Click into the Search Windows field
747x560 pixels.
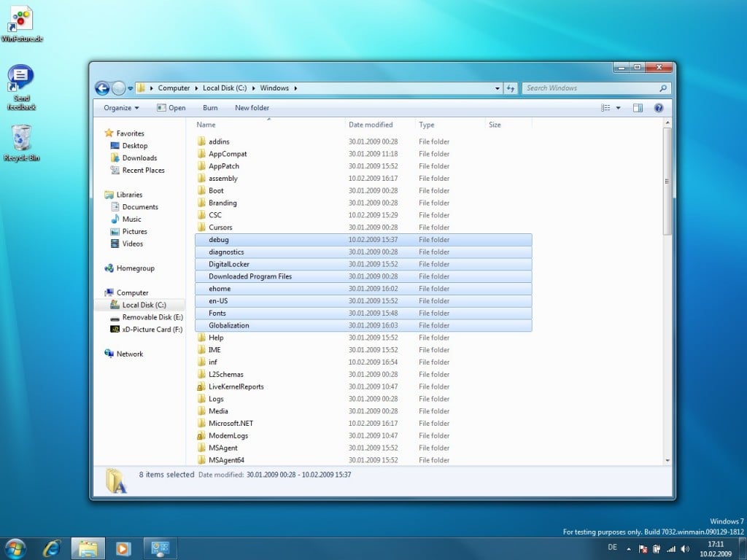591,88
